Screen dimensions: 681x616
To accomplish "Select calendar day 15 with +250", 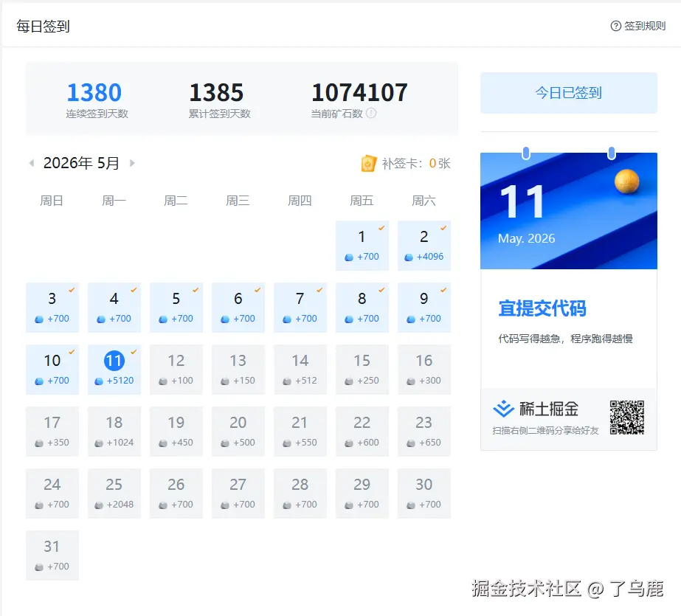I will tap(362, 370).
